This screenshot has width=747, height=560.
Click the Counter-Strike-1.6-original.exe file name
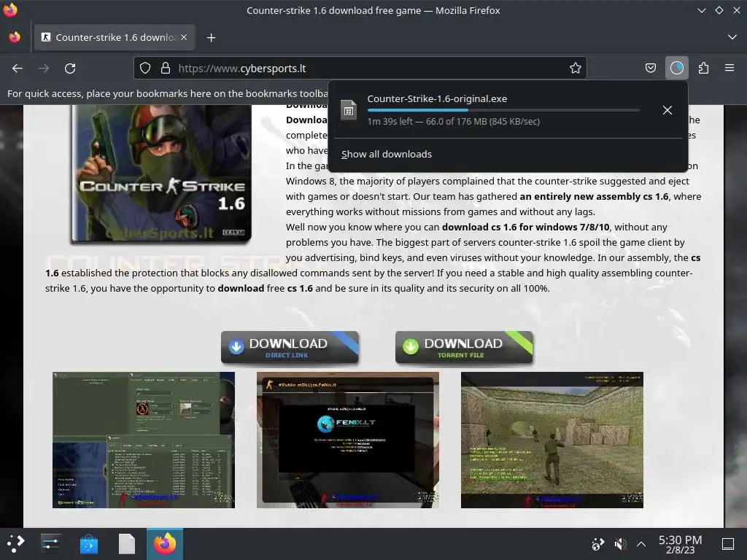pyautogui.click(x=437, y=98)
